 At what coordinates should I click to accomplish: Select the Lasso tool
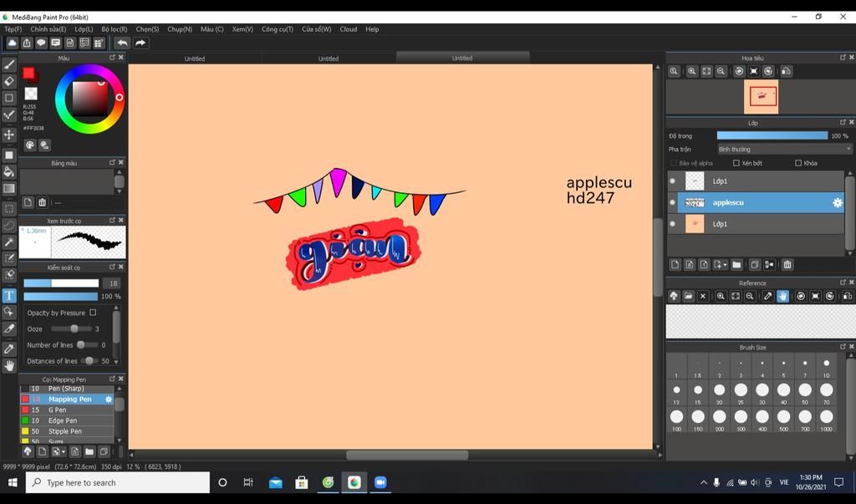coord(9,225)
